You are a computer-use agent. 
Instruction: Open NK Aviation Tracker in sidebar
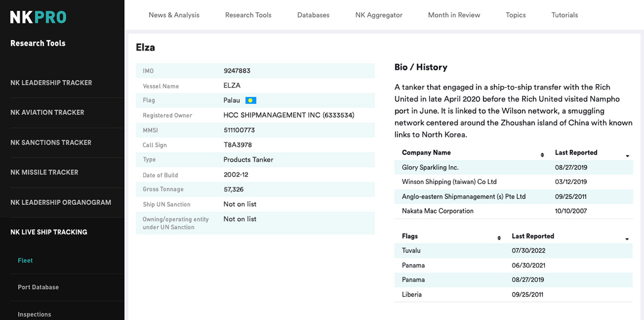(47, 112)
